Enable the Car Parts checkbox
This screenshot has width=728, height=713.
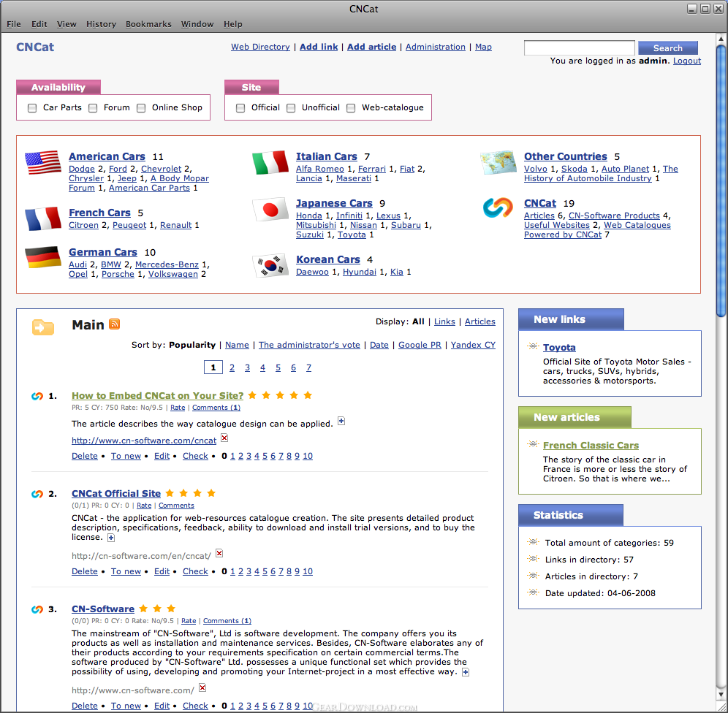coord(32,108)
